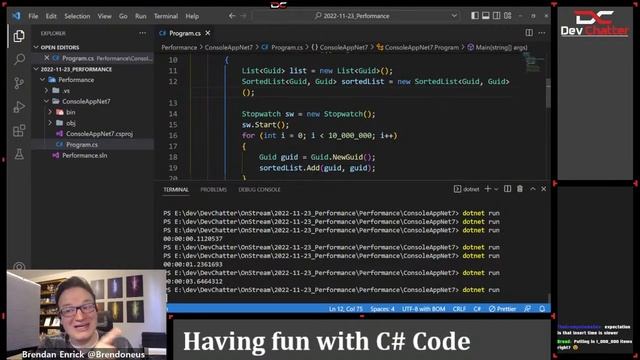Viewport: 640px width, 360px height.
Task: Go forward with navigation arrow
Action: [243, 16]
